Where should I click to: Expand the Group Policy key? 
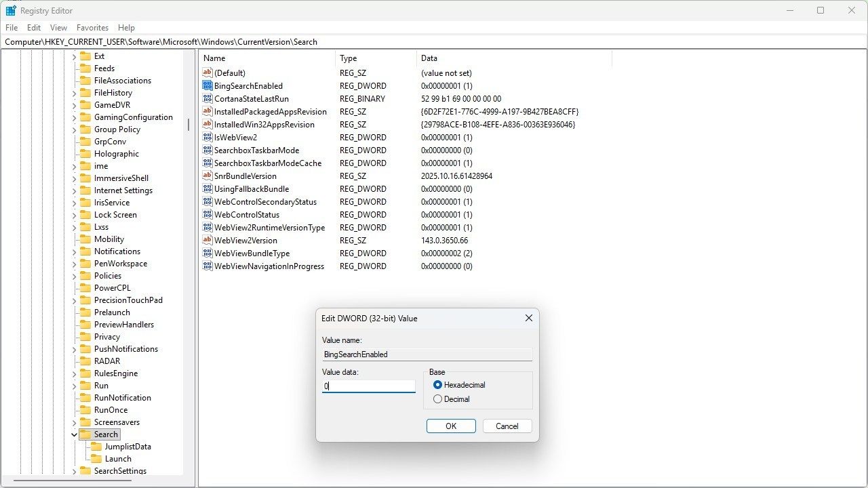pyautogui.click(x=74, y=129)
